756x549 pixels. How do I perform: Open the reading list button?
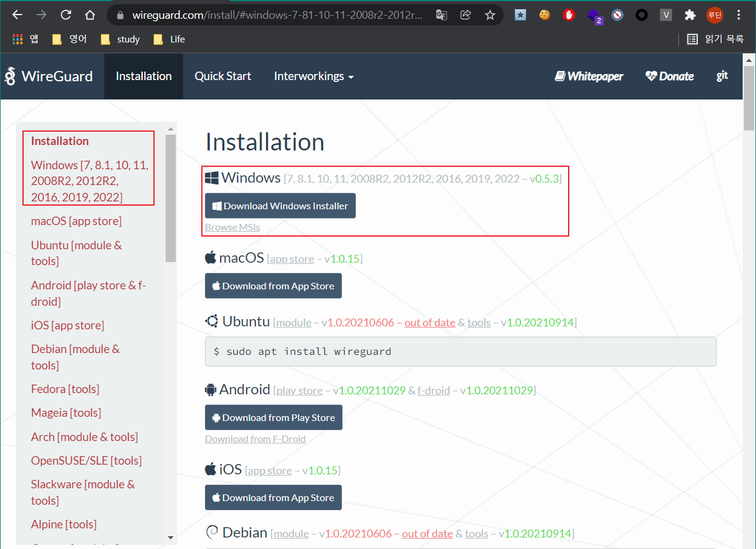pyautogui.click(x=715, y=39)
